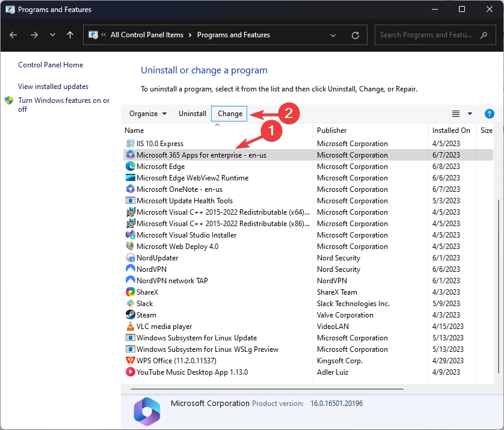Select the IIS 10.0 Express icon

point(130,143)
